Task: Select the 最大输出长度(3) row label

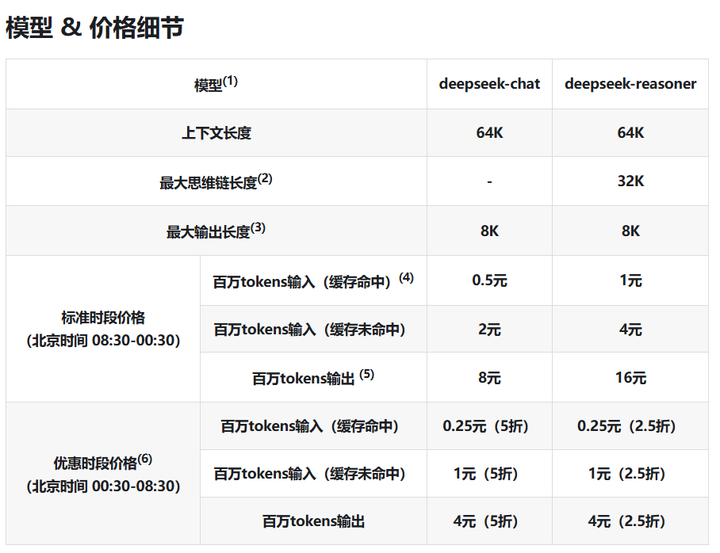Action: 216,231
